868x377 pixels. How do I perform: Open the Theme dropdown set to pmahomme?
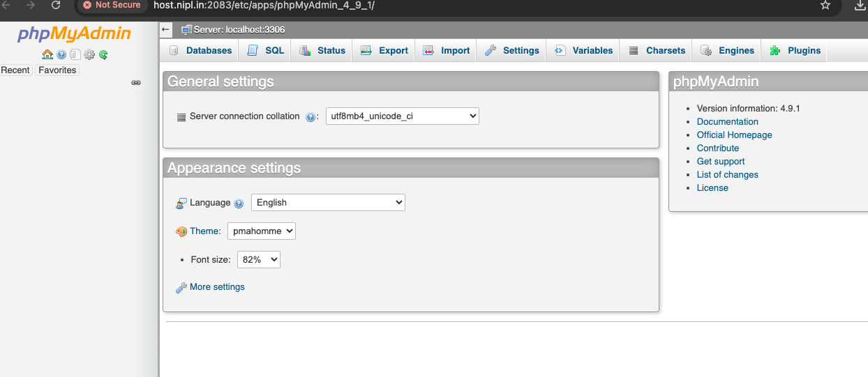(x=261, y=231)
